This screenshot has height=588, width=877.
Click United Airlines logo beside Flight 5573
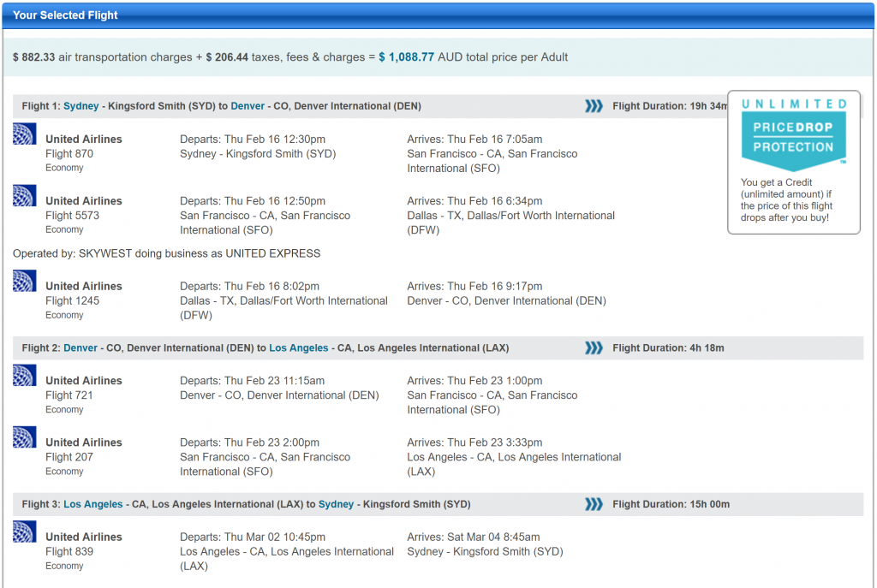pyautogui.click(x=25, y=196)
